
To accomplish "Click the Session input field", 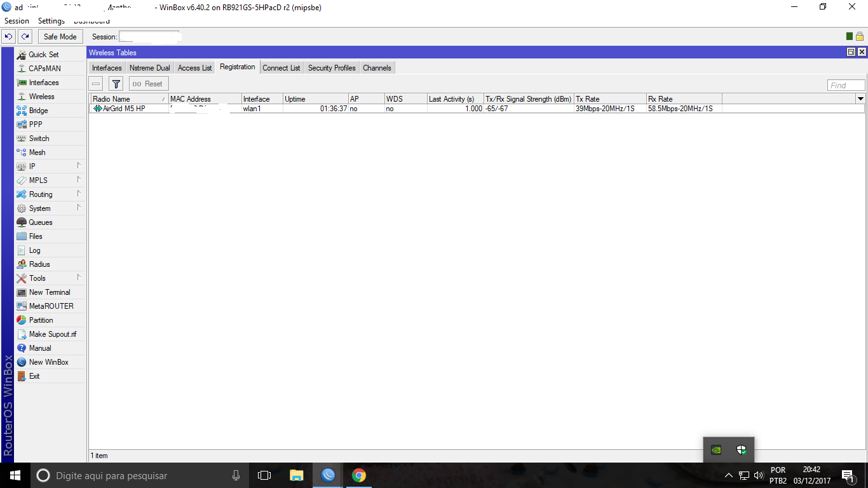I will tap(149, 37).
